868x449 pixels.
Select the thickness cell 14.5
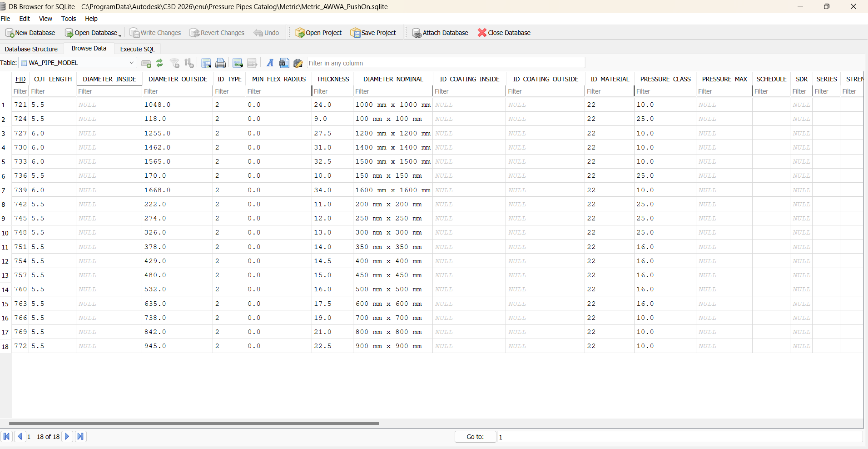tap(332, 261)
